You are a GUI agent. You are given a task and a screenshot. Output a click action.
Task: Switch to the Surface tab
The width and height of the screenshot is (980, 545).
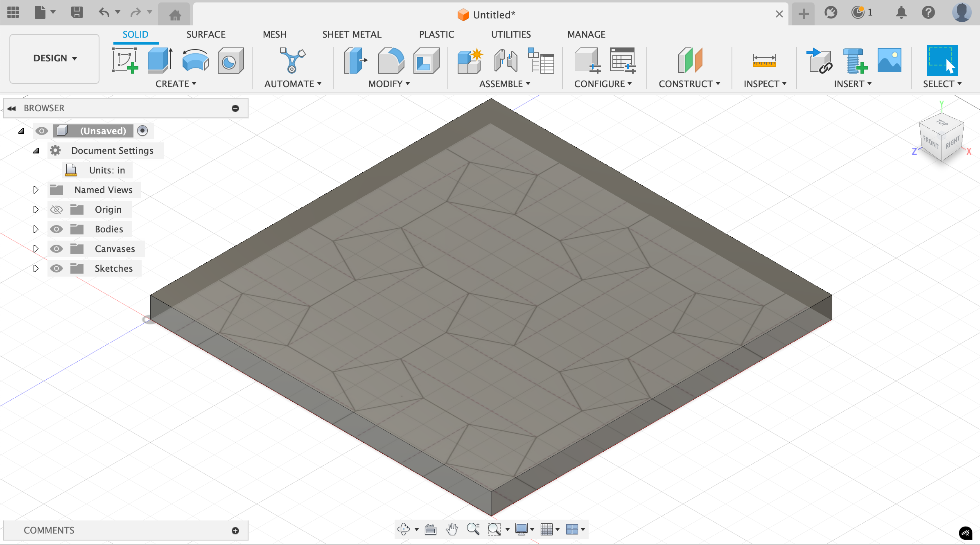[x=205, y=34]
